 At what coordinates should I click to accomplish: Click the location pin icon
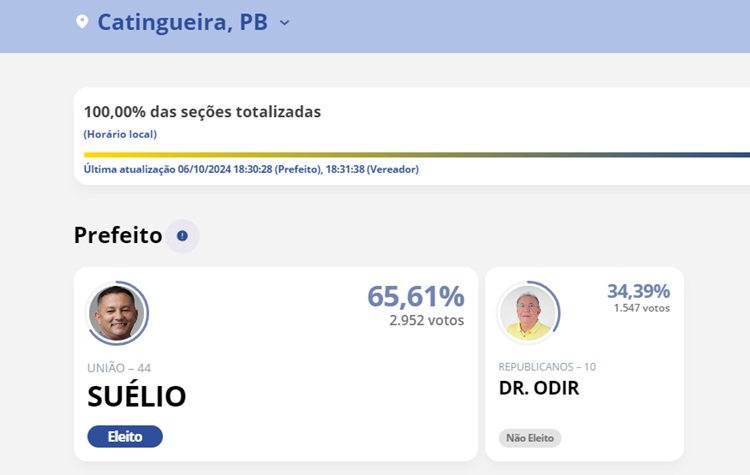pos(82,21)
